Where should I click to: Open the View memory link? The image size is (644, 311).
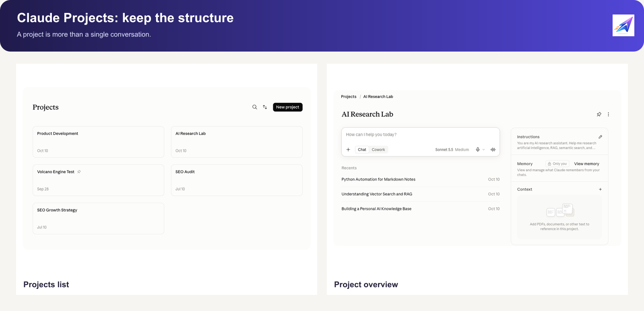tap(586, 164)
